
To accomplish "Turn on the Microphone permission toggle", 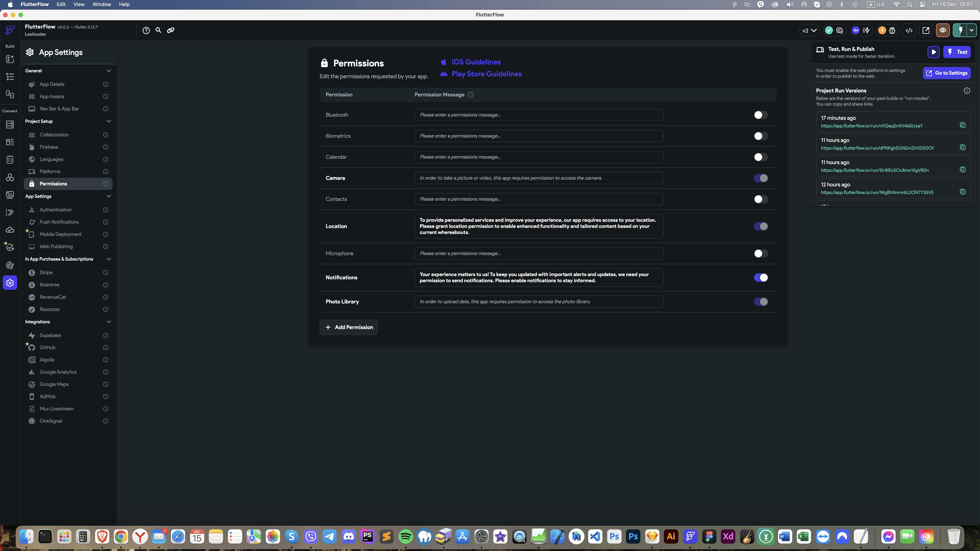I will pyautogui.click(x=760, y=254).
